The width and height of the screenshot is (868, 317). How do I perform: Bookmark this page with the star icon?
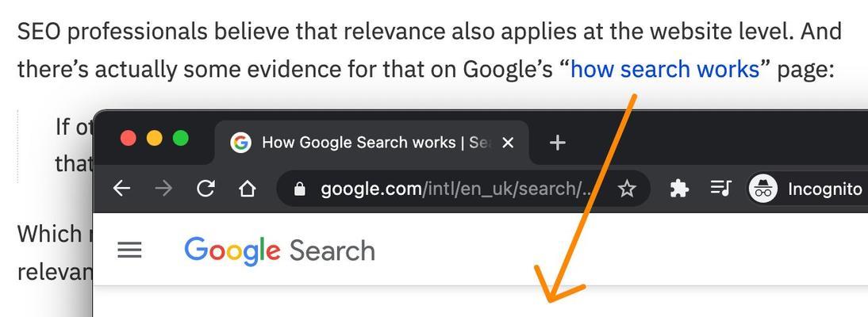[x=627, y=189]
